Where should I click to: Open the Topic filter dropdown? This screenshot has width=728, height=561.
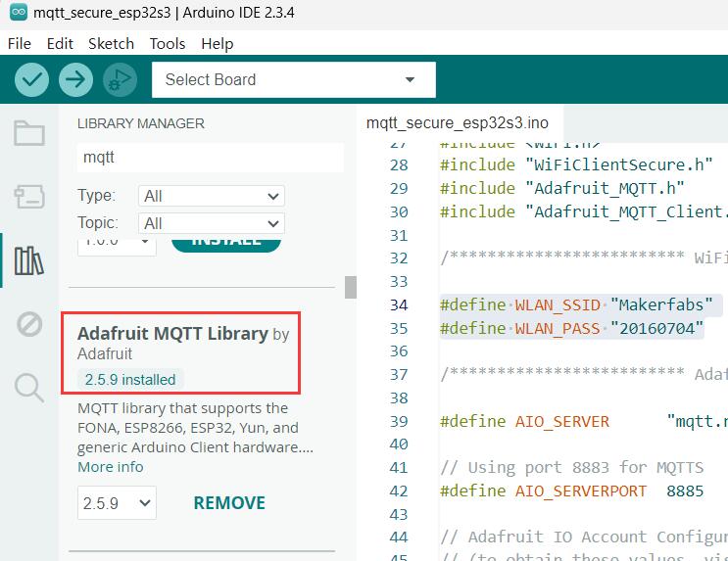tap(212, 223)
